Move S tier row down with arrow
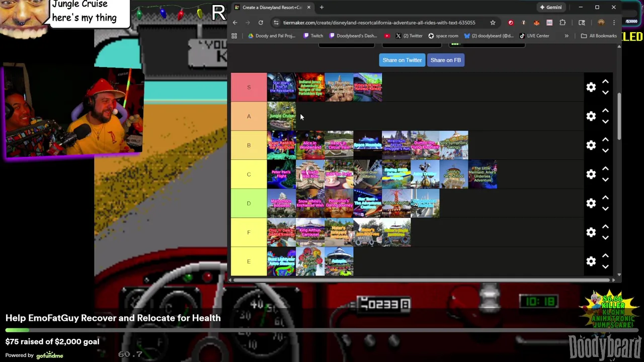The height and width of the screenshot is (362, 644). point(605,93)
